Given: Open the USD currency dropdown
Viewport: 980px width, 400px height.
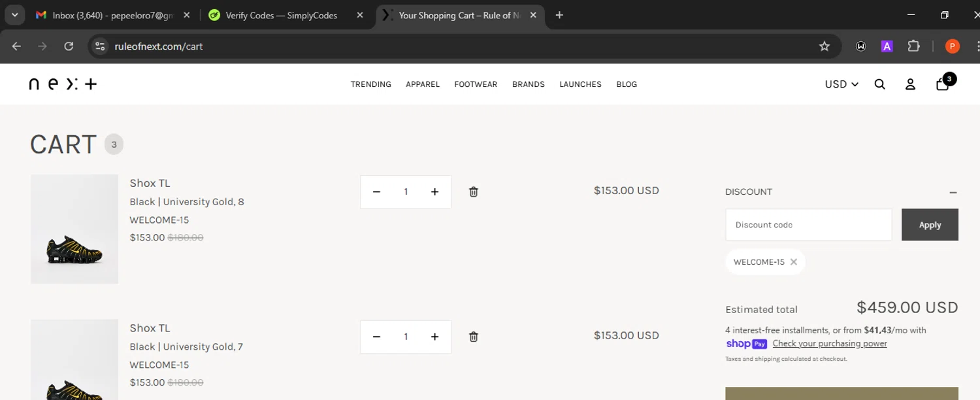Looking at the screenshot, I should coord(841,84).
